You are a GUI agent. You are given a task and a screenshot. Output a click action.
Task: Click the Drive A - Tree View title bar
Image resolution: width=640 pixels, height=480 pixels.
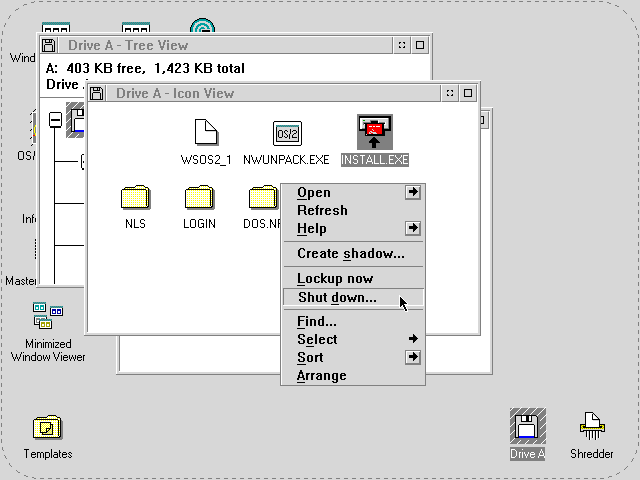(225, 45)
